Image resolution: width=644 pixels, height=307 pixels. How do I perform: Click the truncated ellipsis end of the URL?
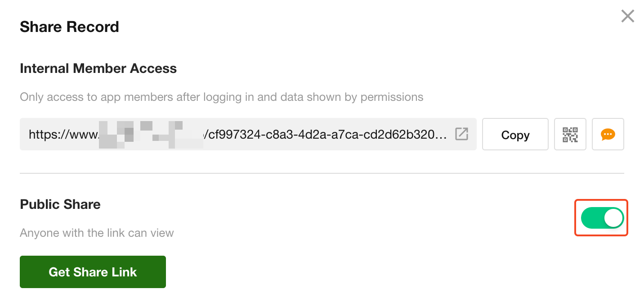pos(443,135)
